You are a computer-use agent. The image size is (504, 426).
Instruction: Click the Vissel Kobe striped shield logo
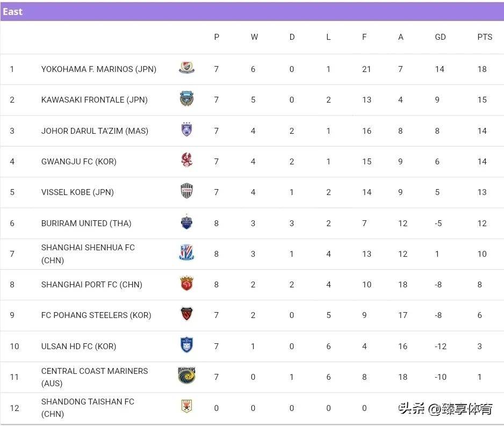(x=187, y=191)
